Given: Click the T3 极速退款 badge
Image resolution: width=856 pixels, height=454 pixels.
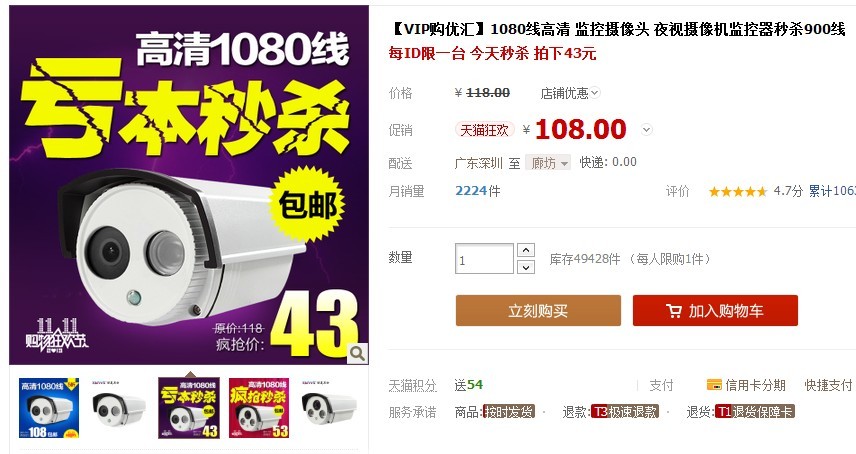Looking at the screenshot, I should point(625,411).
